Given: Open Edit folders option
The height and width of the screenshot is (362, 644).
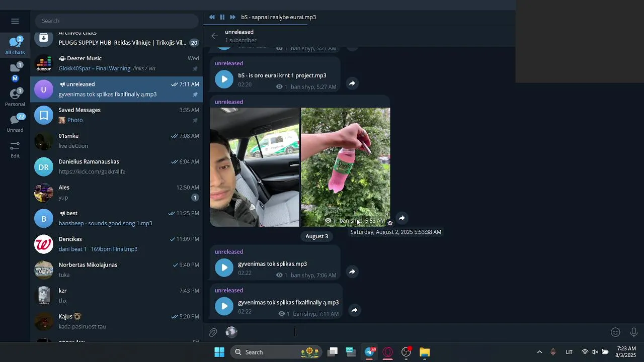Looking at the screenshot, I should click(x=15, y=149).
